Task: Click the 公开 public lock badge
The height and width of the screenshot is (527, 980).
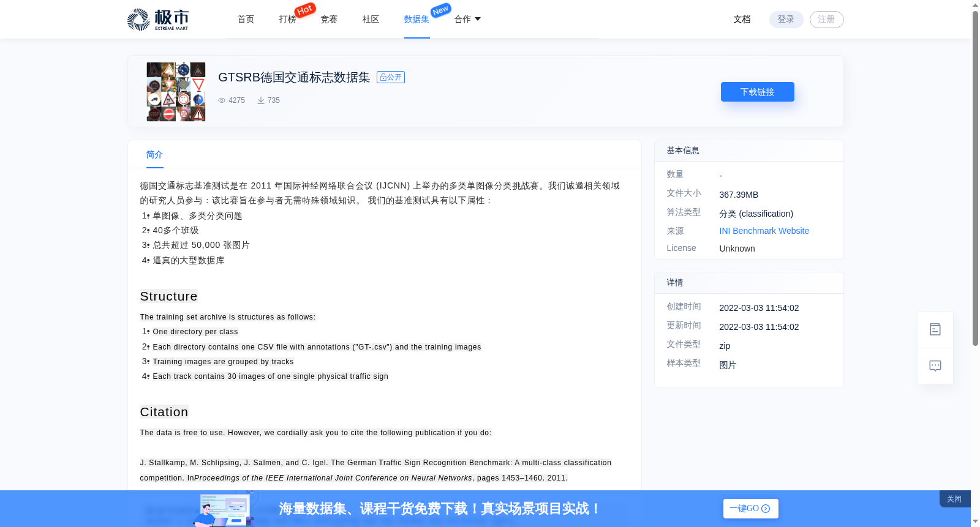Action: [x=391, y=77]
